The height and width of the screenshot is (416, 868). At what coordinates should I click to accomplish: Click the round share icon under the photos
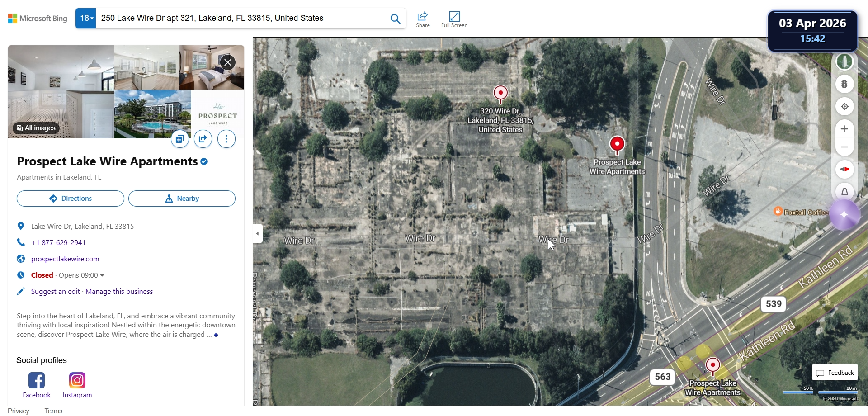[x=203, y=139]
